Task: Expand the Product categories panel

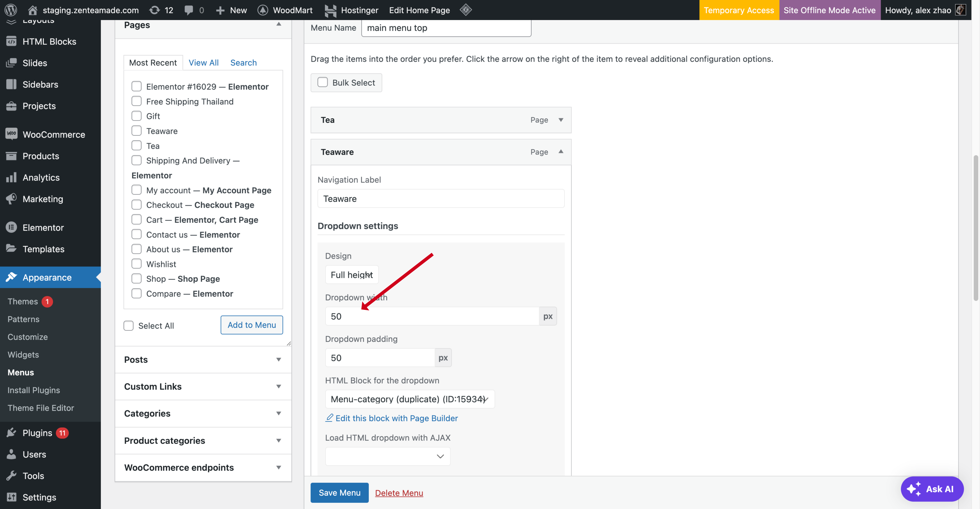Action: [203, 441]
